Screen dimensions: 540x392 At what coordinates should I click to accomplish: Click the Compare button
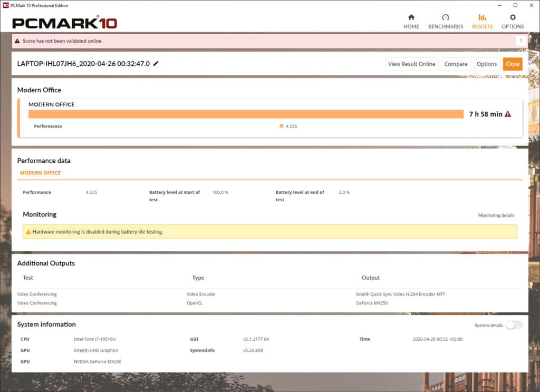pyautogui.click(x=456, y=64)
